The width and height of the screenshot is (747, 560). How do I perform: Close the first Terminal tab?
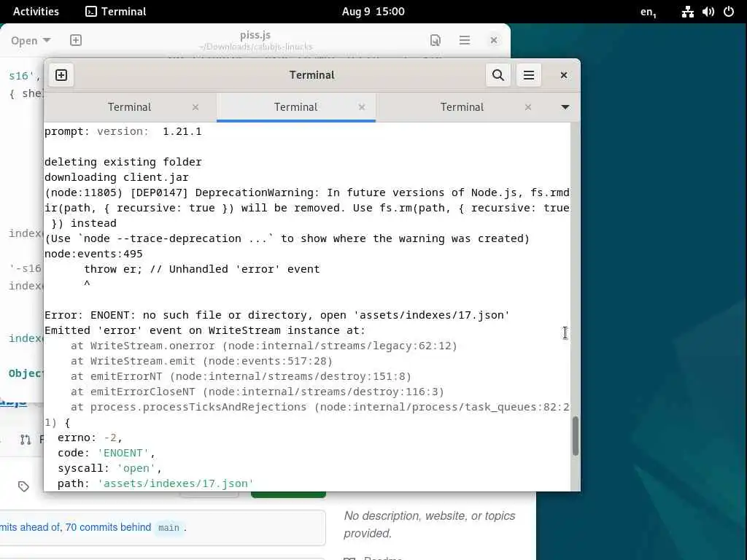(x=196, y=107)
